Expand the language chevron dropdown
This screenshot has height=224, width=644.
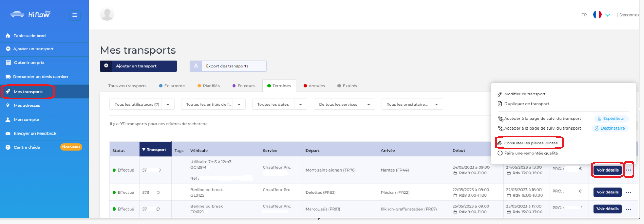pos(608,15)
